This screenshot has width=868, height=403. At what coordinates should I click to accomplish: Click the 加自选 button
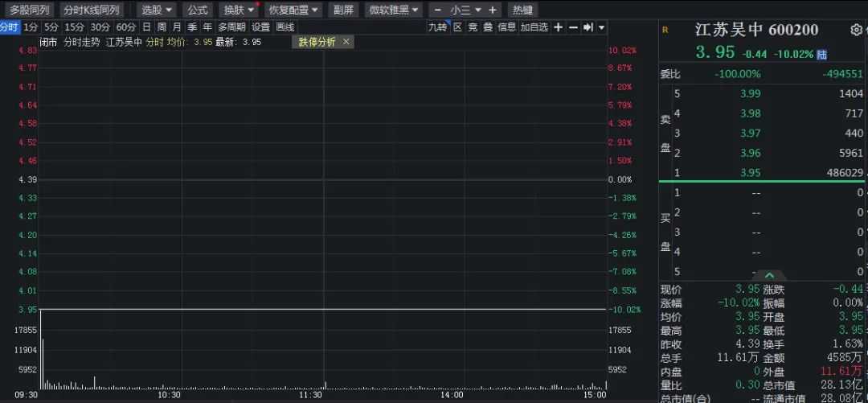pyautogui.click(x=534, y=27)
